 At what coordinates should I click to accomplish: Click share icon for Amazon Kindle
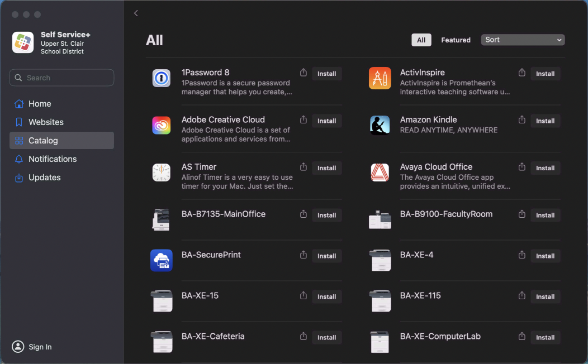pos(522,120)
